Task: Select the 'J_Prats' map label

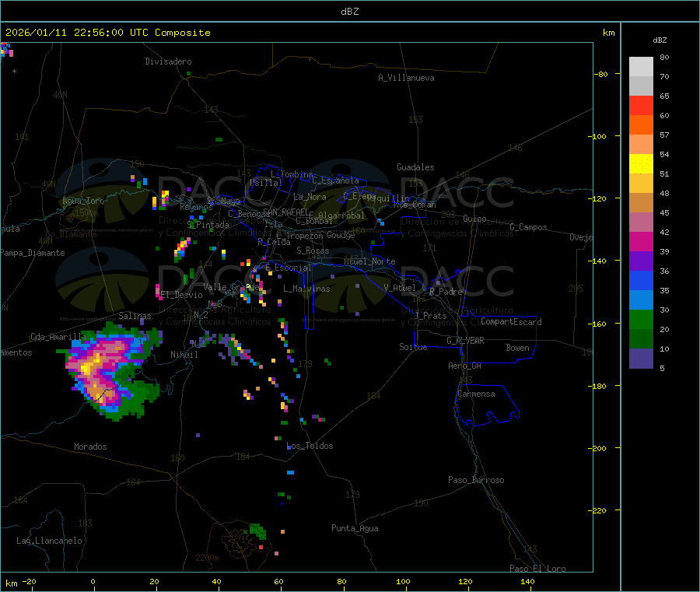Action: coord(430,316)
